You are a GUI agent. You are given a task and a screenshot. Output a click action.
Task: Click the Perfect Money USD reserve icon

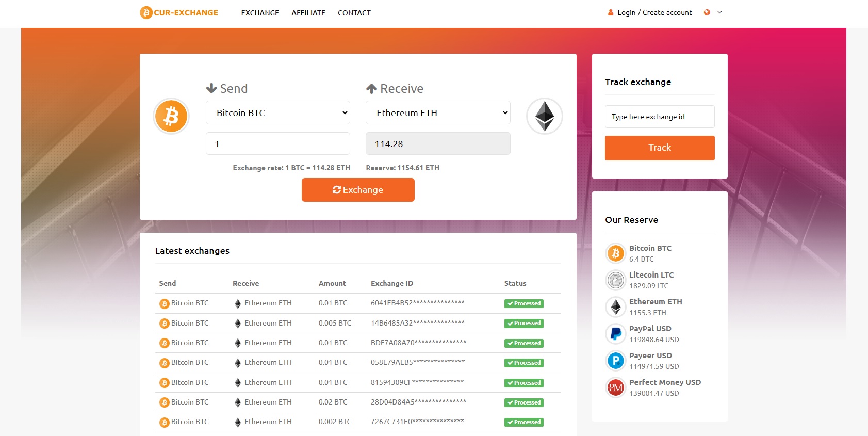point(615,387)
